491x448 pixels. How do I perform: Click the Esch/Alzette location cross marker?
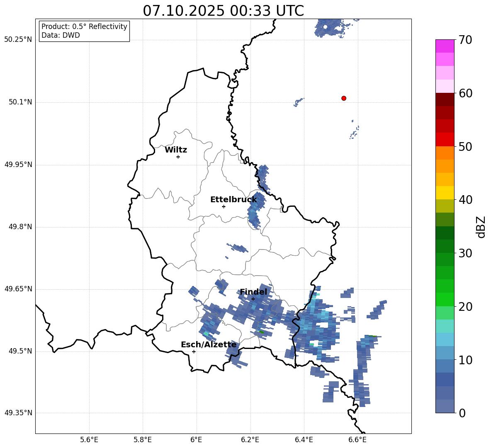(194, 351)
